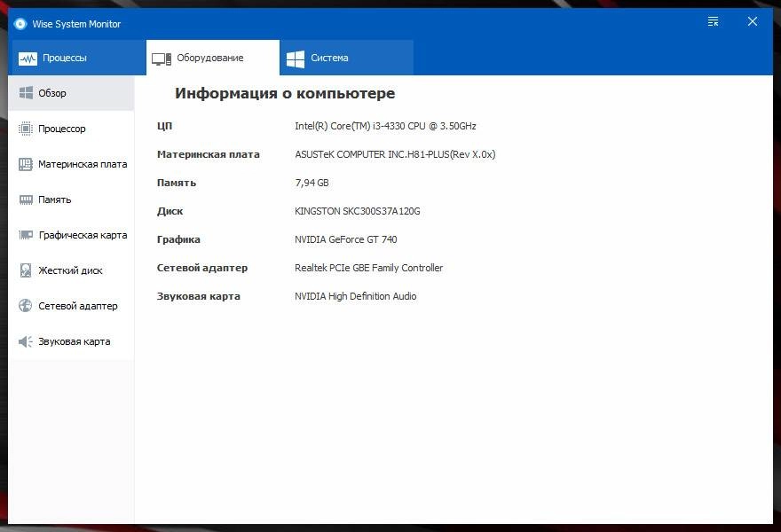781x532 pixels.
Task: Click the Память label in overview
Action: point(177,183)
